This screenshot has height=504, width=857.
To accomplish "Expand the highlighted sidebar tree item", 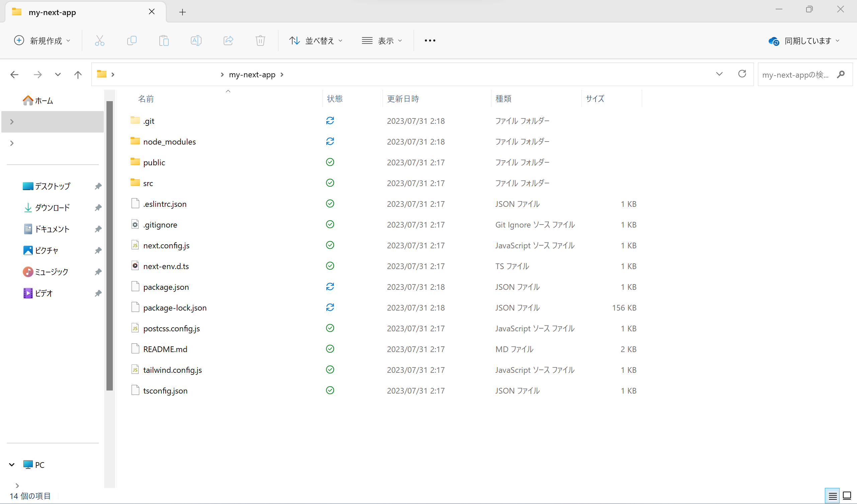I will (12, 122).
